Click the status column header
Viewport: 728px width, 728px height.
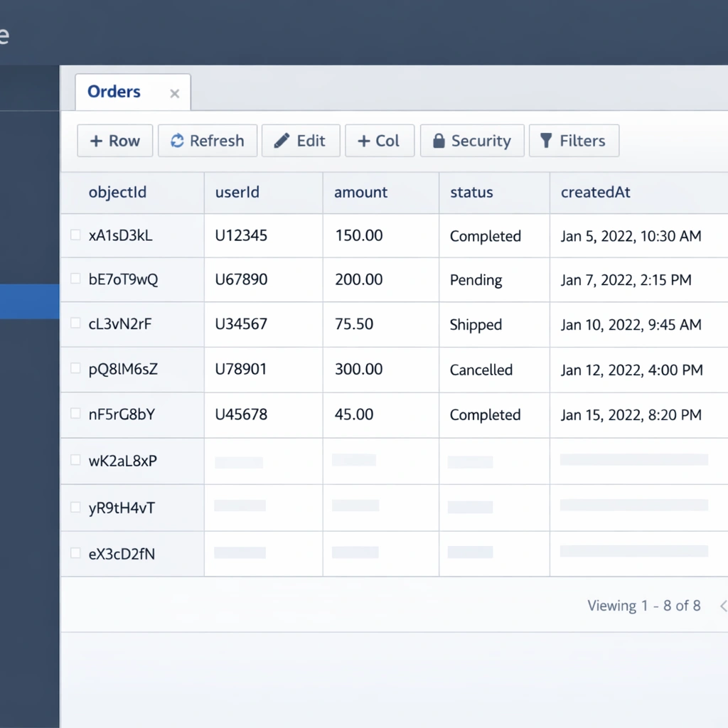point(471,192)
